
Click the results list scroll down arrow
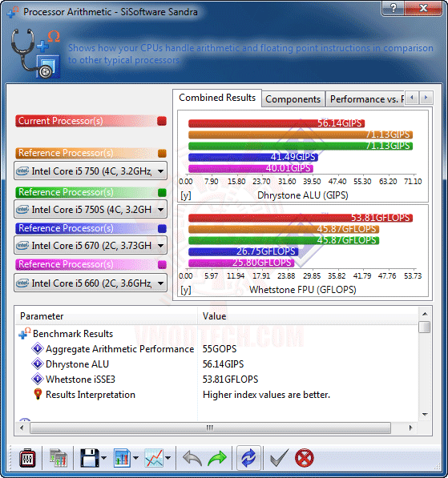pyautogui.click(x=425, y=414)
